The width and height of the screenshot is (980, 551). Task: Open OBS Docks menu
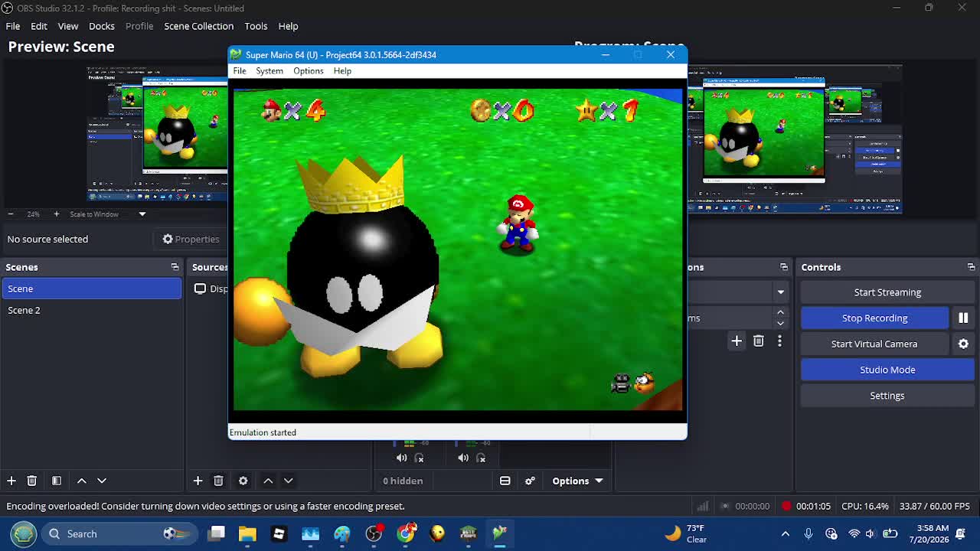coord(102,26)
